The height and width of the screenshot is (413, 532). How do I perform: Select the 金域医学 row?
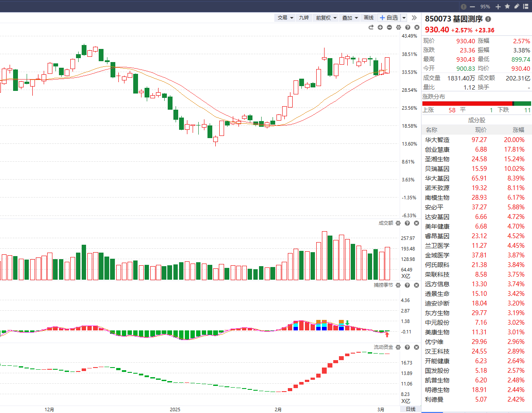click(x=477, y=255)
